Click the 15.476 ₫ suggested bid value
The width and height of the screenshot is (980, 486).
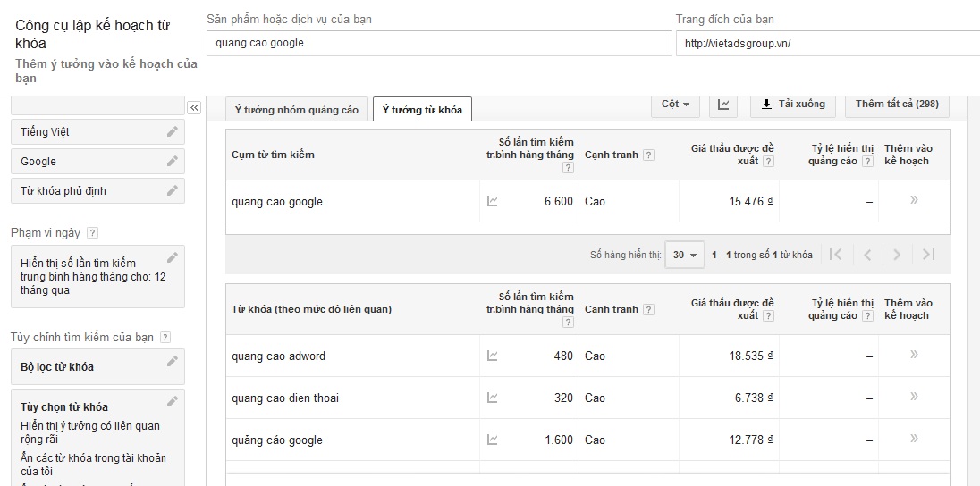click(x=751, y=201)
